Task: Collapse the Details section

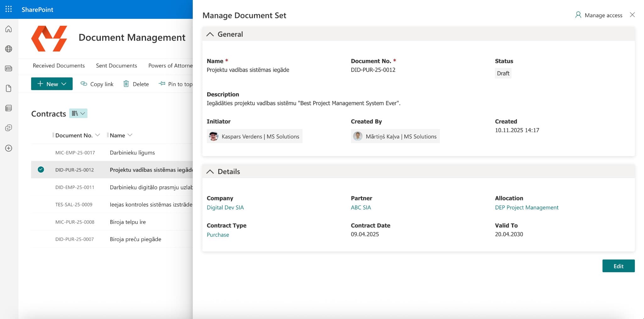Action: click(210, 171)
